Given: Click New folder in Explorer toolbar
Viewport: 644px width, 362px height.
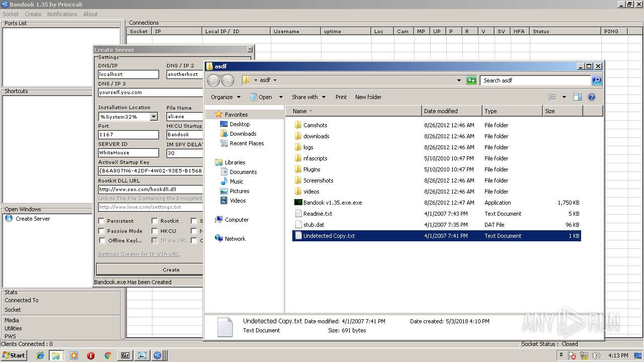Looking at the screenshot, I should [368, 97].
